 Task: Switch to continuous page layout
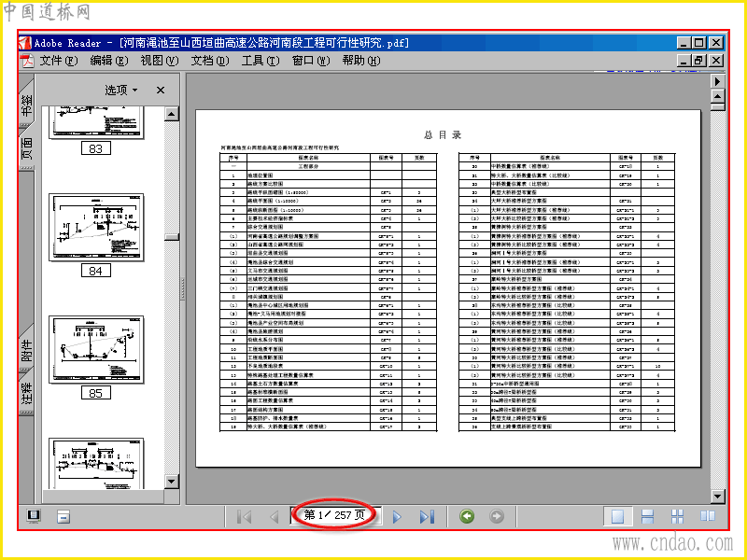[x=647, y=516]
